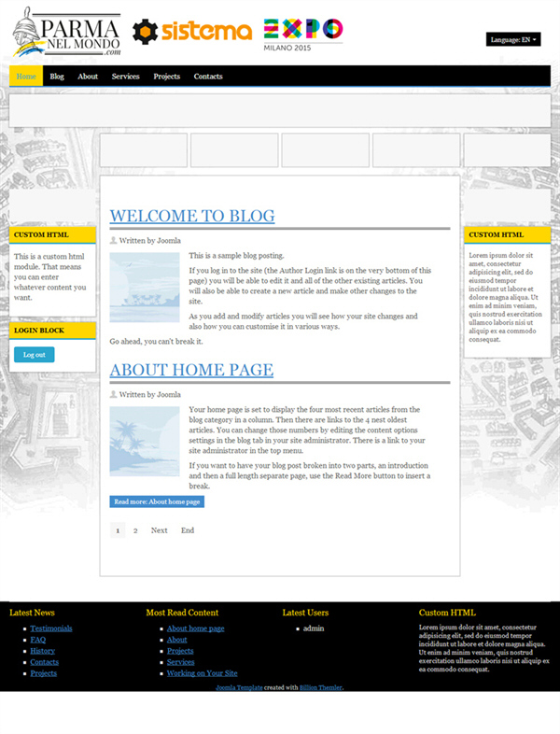Image resolution: width=560 pixels, height=734 pixels.
Task: Open the Language: EN dropdown
Action: [512, 39]
